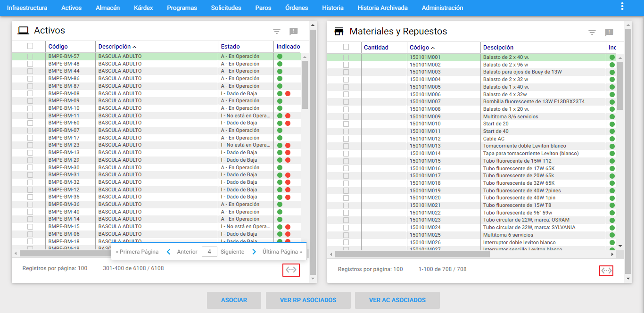Open the Administración menu
The image size is (644, 313).
tap(442, 8)
